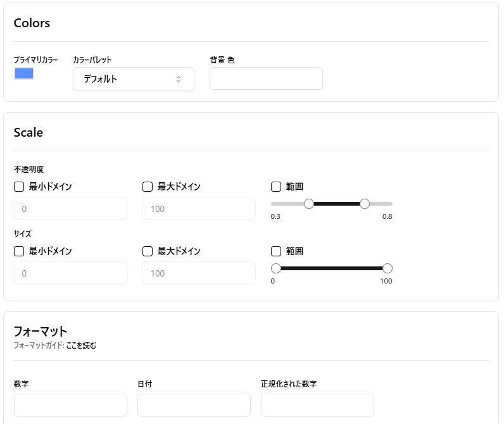Check 最小ドメイン checkbox under サイズ
The width and height of the screenshot is (504, 424).
[x=19, y=251]
